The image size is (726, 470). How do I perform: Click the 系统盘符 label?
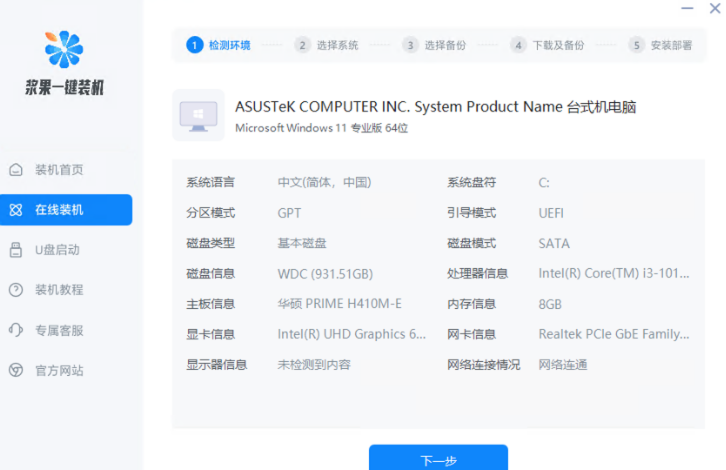pyautogui.click(x=471, y=182)
